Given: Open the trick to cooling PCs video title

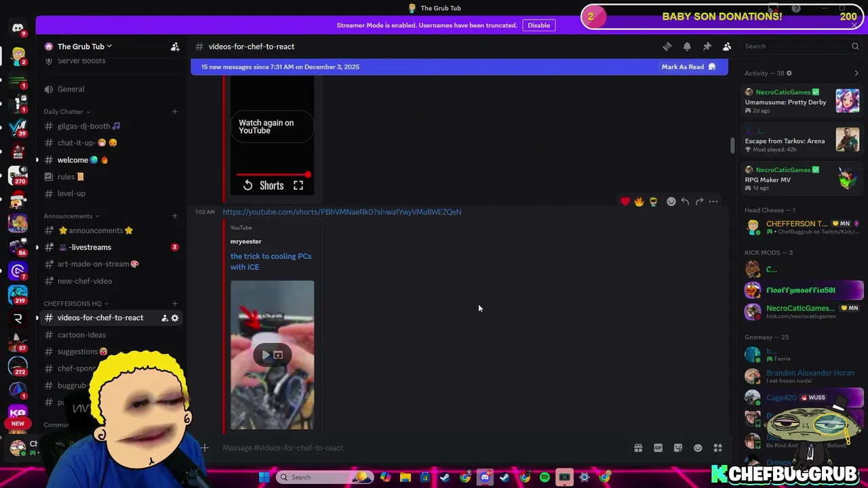Looking at the screenshot, I should coord(271,262).
